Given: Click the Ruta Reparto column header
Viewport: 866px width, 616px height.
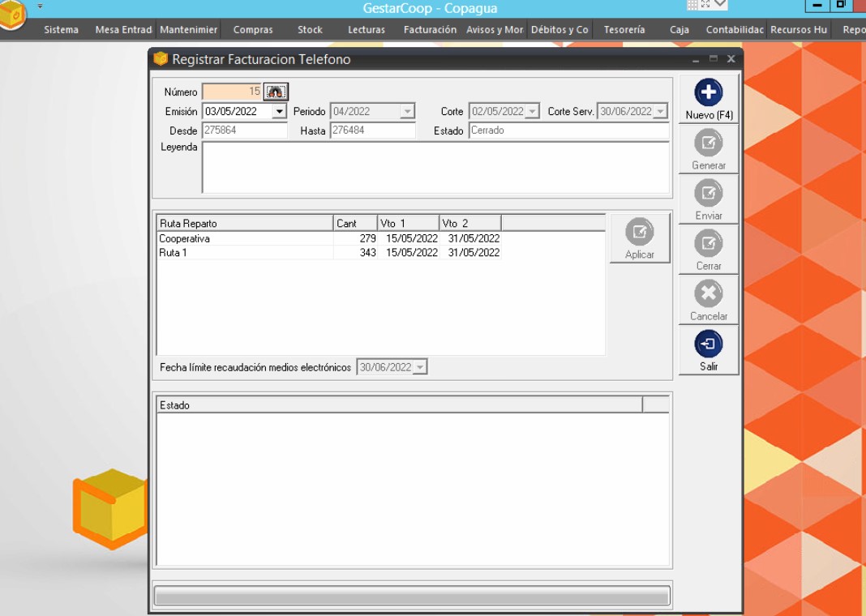Looking at the screenshot, I should click(244, 223).
